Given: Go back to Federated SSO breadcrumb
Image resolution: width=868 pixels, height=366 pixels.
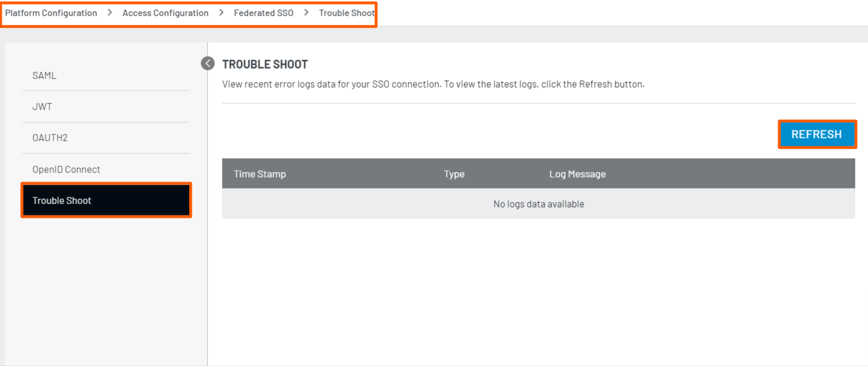Looking at the screenshot, I should tap(263, 13).
